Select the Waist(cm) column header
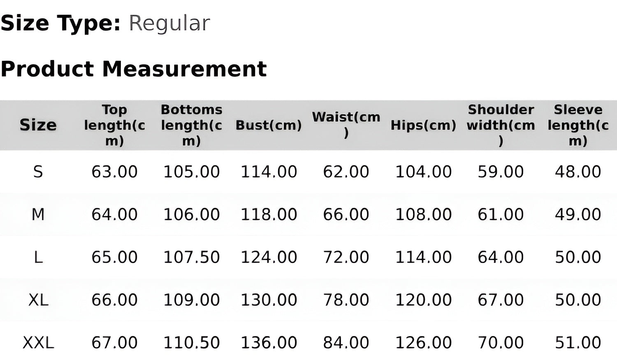 click(346, 124)
